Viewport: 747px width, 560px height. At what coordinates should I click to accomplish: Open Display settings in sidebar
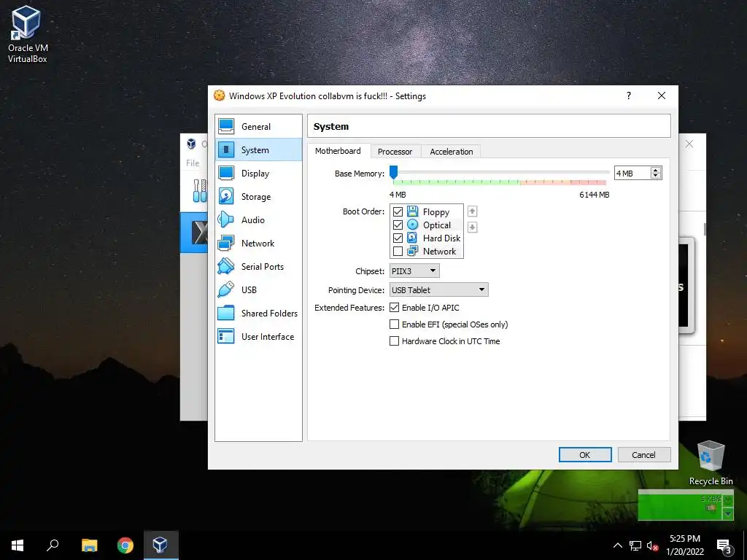(258, 174)
